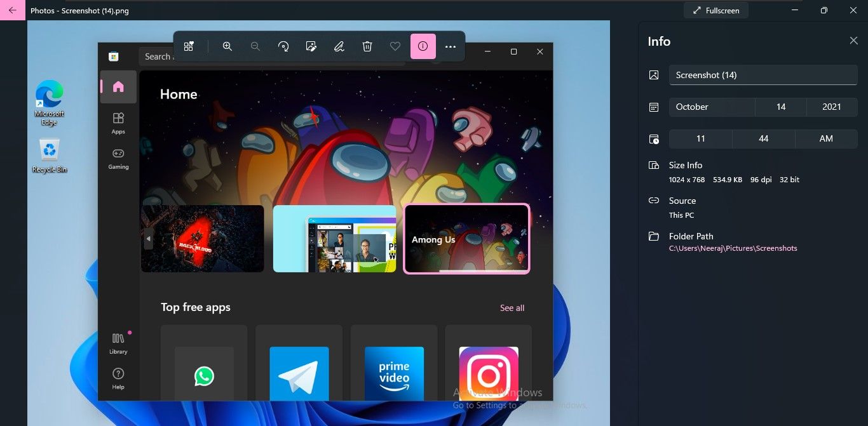Click the image name icon in Info
The width and height of the screenshot is (868, 426).
point(654,75)
